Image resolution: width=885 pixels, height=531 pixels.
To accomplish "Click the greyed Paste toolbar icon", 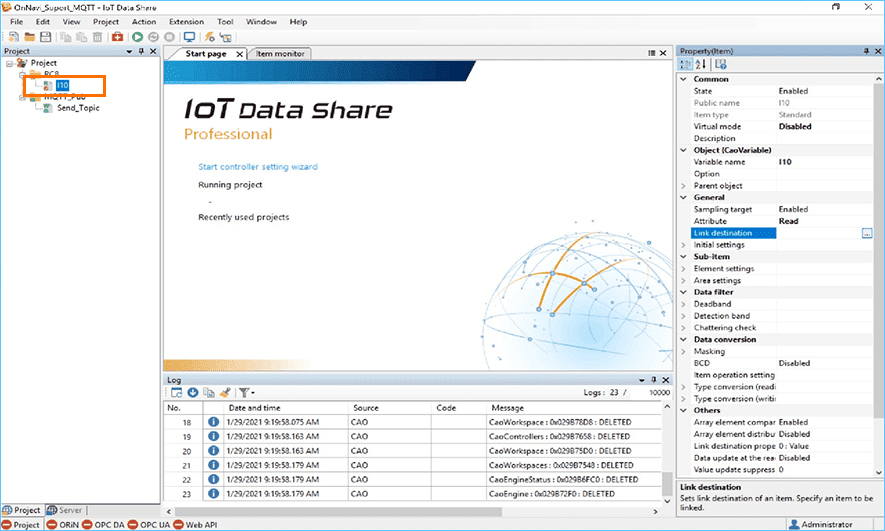I will (x=81, y=37).
